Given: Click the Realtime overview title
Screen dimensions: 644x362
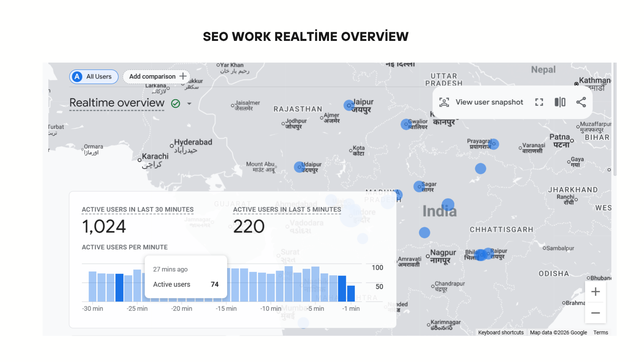Looking at the screenshot, I should (117, 103).
